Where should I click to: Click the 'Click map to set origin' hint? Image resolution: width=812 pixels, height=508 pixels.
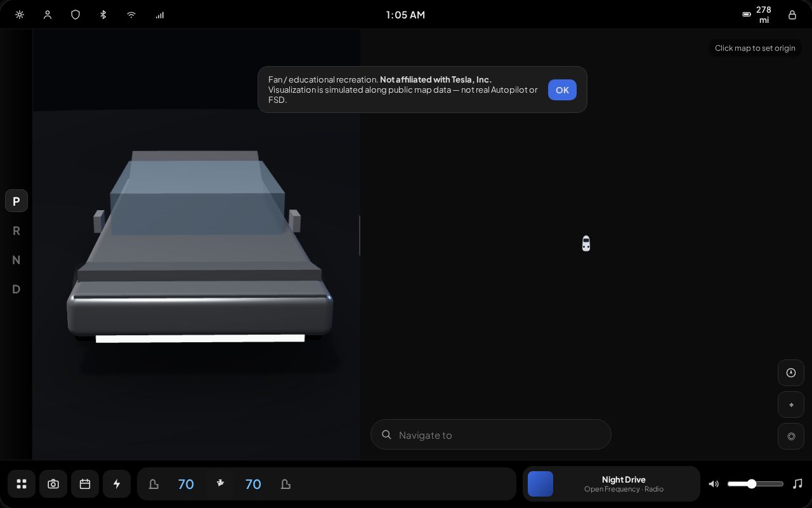[x=755, y=48]
